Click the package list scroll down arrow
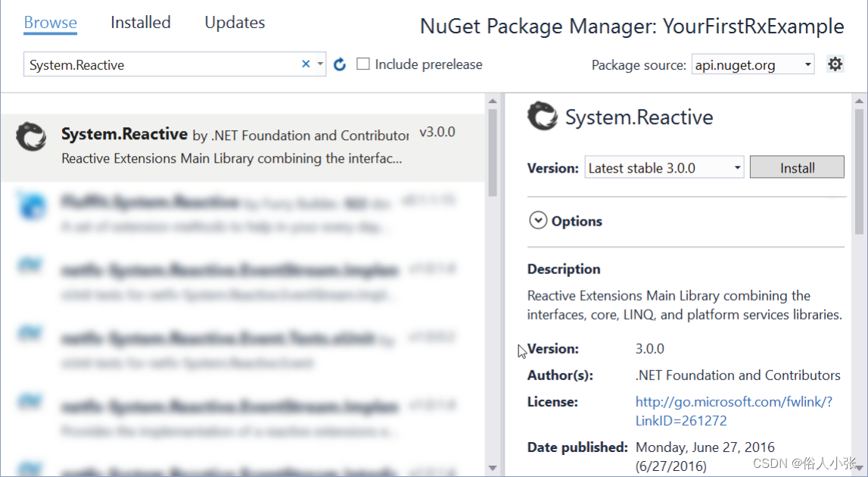Image resolution: width=868 pixels, height=477 pixels. [x=493, y=468]
